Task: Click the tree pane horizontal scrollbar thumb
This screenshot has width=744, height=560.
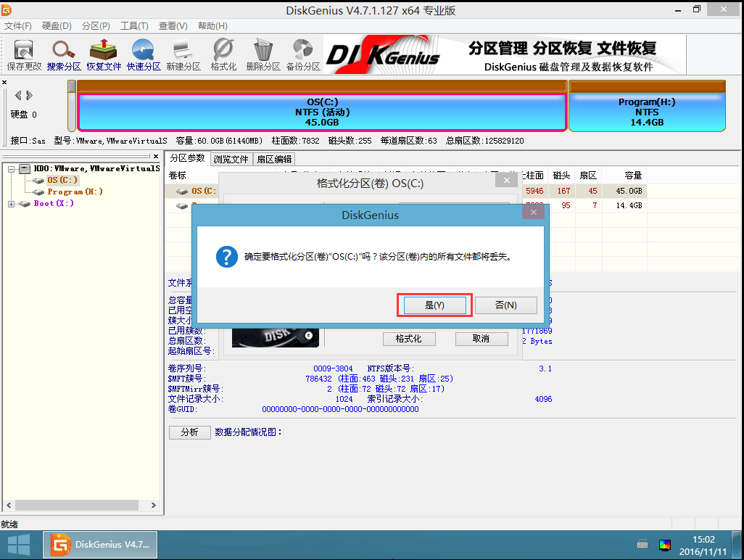Action: coord(76,506)
